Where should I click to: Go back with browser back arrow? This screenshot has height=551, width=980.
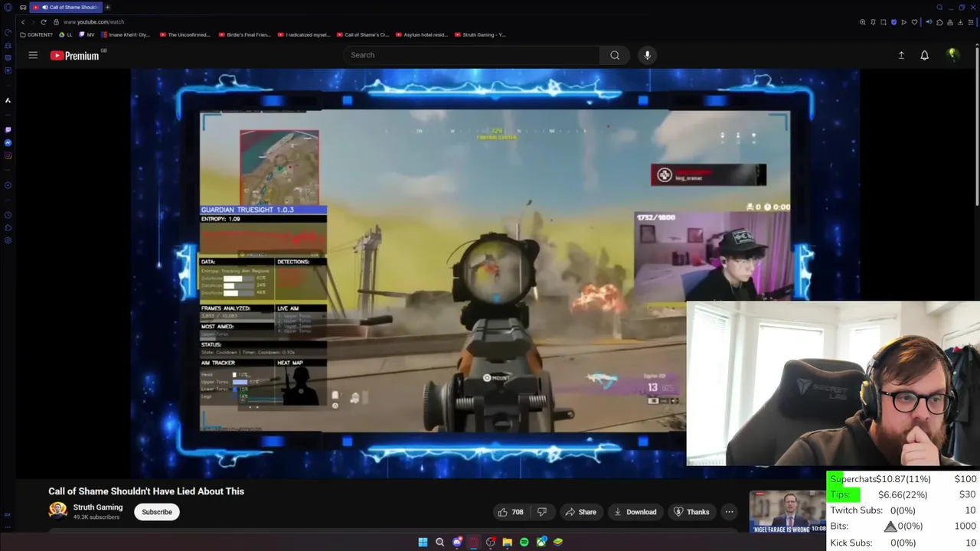pos(23,22)
